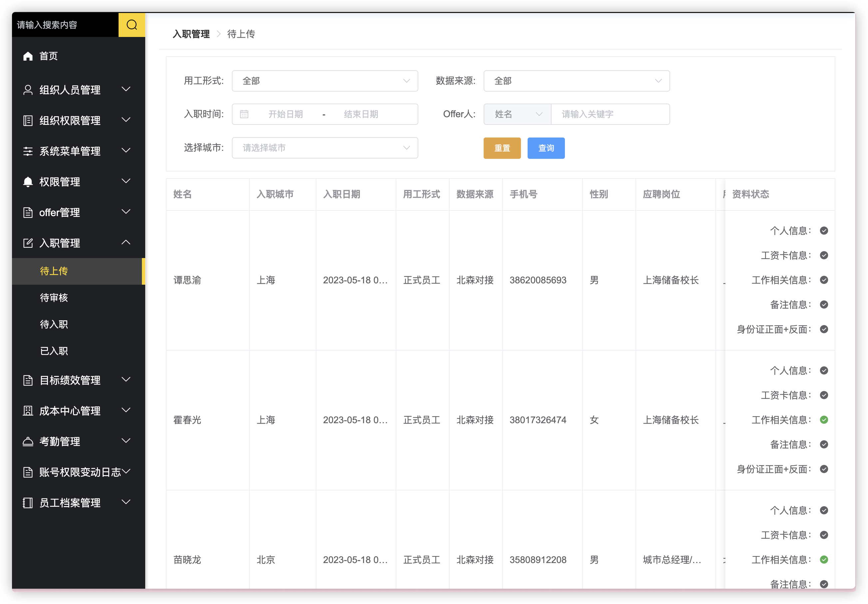The height and width of the screenshot is (604, 868).
Task: Expand 目标绩效管理 using its chevron
Action: point(126,380)
